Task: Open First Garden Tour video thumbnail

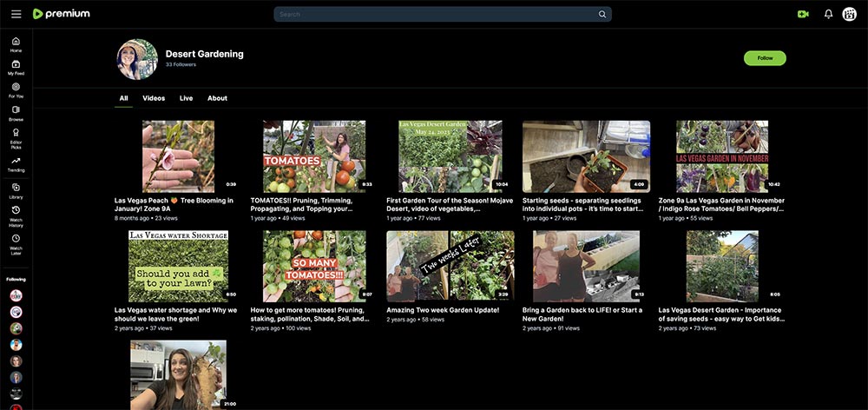Action: (x=450, y=156)
